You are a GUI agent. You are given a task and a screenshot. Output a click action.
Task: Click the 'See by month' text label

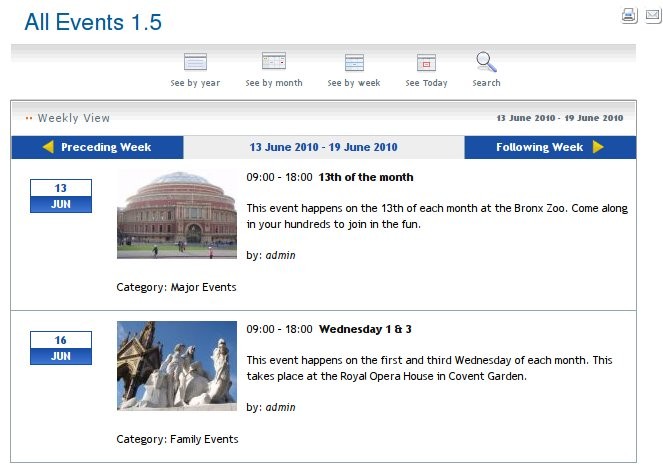(x=273, y=83)
